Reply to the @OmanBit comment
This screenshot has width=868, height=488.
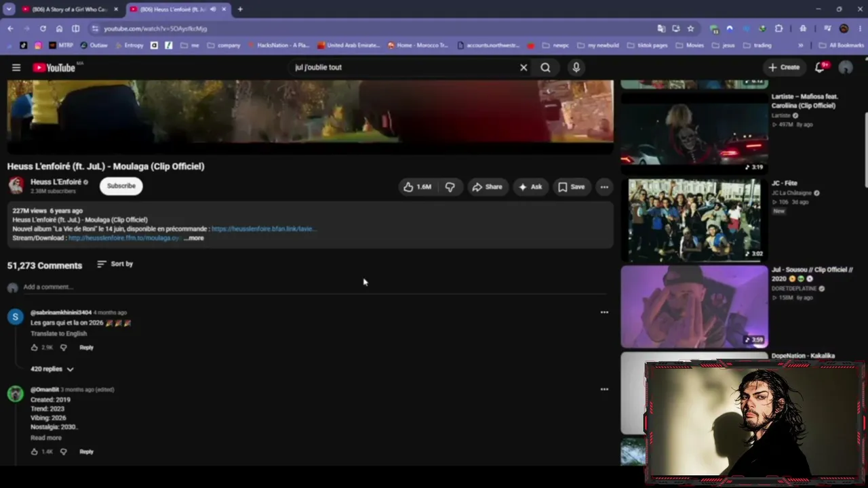[x=86, y=452]
